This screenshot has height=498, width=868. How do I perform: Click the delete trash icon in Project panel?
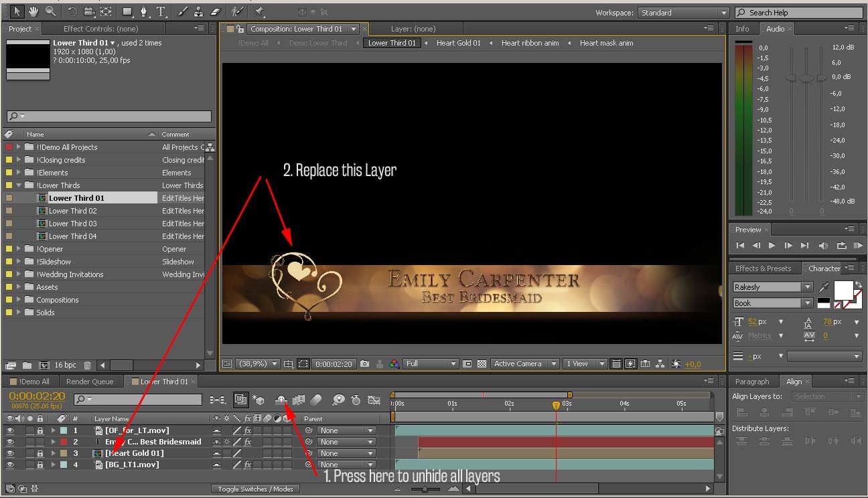pos(87,365)
